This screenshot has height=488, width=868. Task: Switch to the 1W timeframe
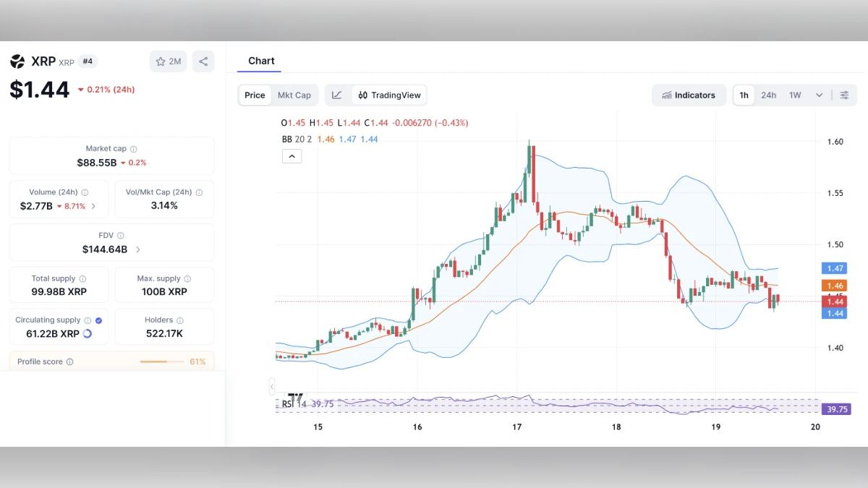click(795, 95)
